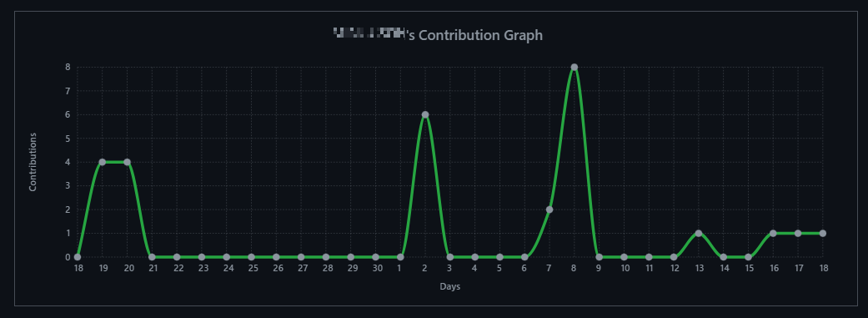This screenshot has height=318, width=868.
Task: Click the x-axis day label 30
Action: point(378,268)
